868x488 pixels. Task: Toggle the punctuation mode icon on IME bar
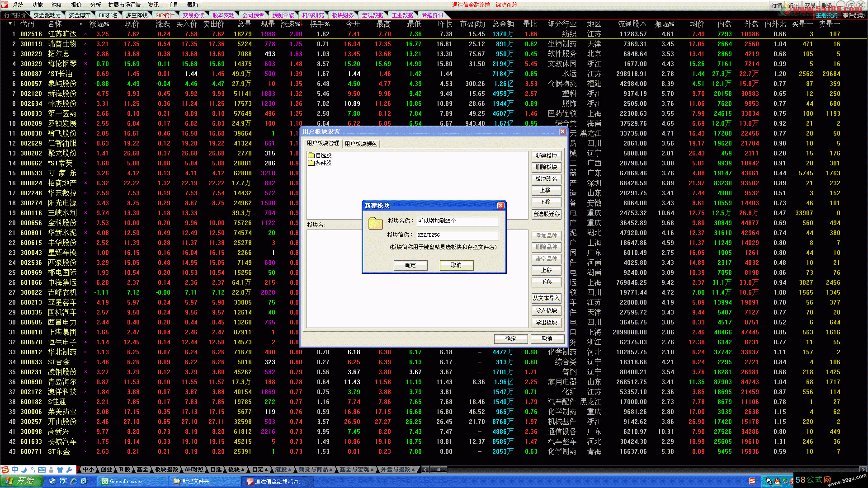coord(32,470)
